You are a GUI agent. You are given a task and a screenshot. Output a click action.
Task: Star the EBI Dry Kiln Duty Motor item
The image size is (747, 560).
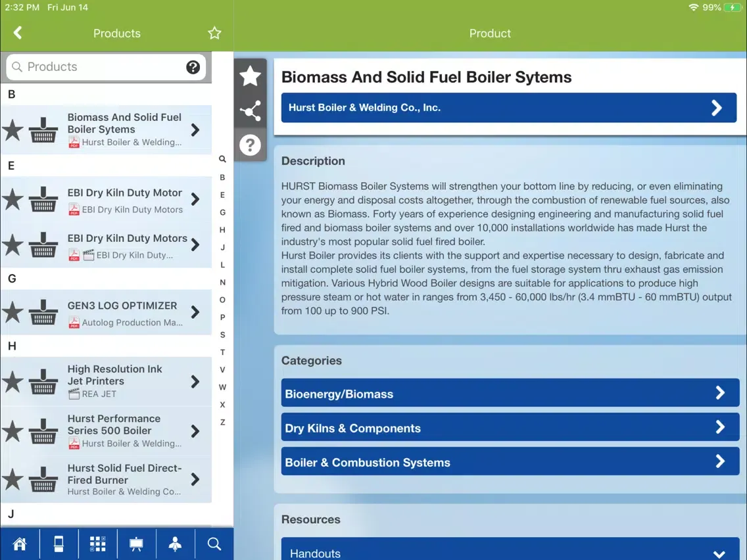(13, 200)
